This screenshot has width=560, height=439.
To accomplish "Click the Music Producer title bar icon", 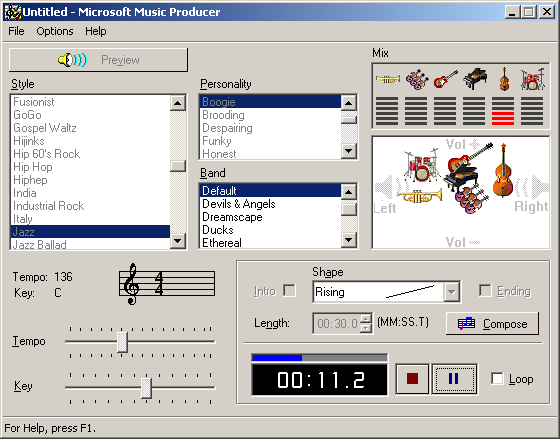I will [x=12, y=12].
